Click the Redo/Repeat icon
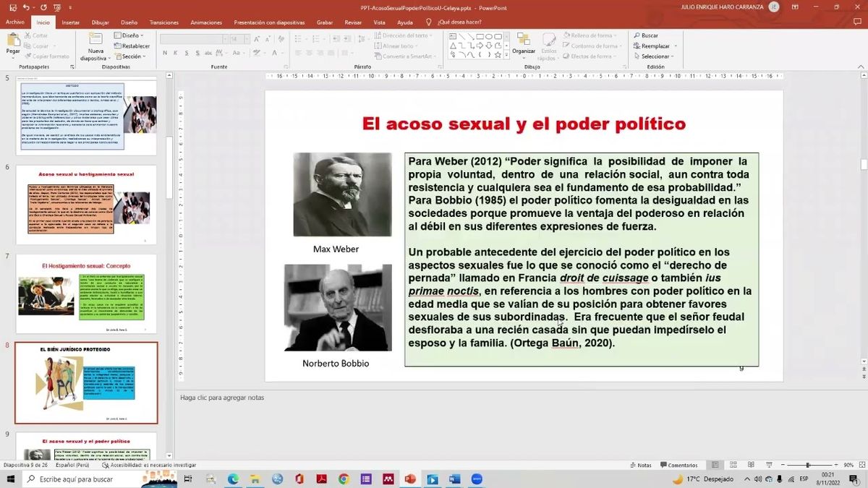This screenshot has height=488, width=868. (x=43, y=7)
